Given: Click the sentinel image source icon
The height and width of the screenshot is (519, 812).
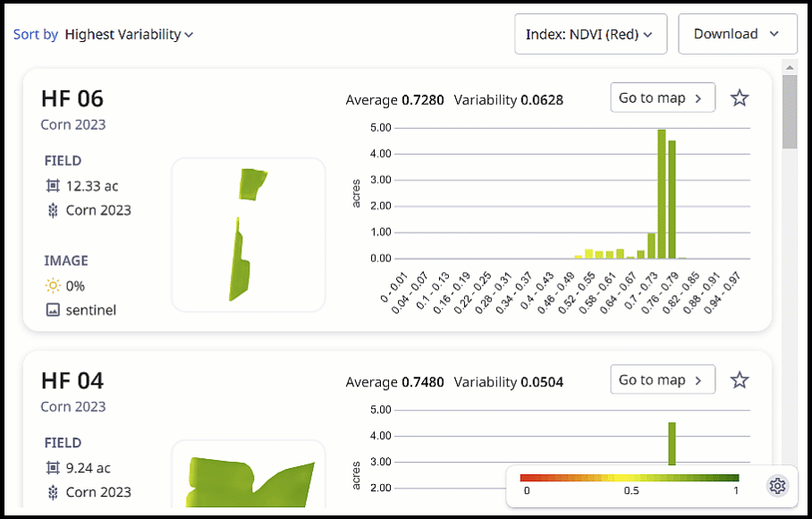Looking at the screenshot, I should (x=53, y=310).
